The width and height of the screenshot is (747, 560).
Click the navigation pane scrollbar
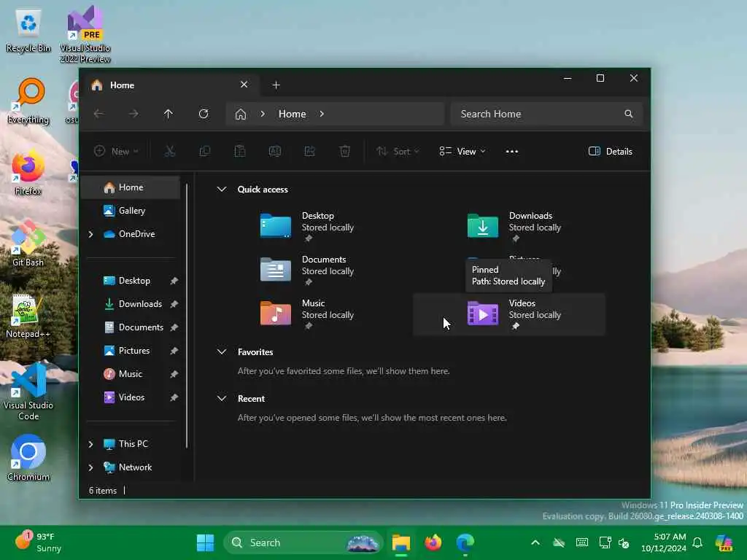tap(187, 316)
